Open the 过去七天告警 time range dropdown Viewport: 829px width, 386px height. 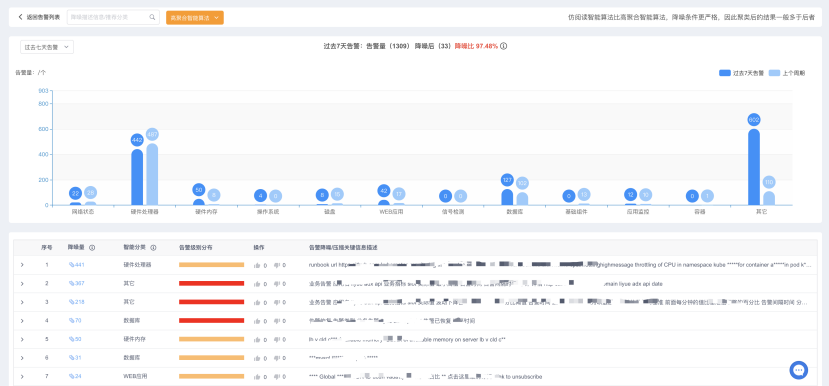[x=47, y=47]
